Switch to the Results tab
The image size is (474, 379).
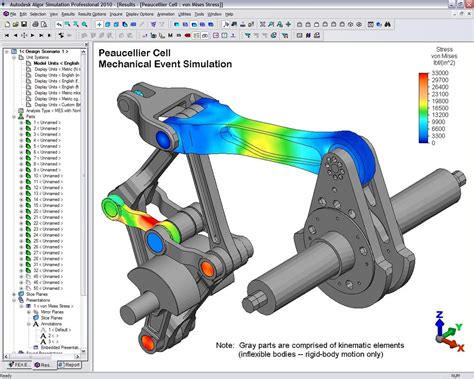coord(44,365)
